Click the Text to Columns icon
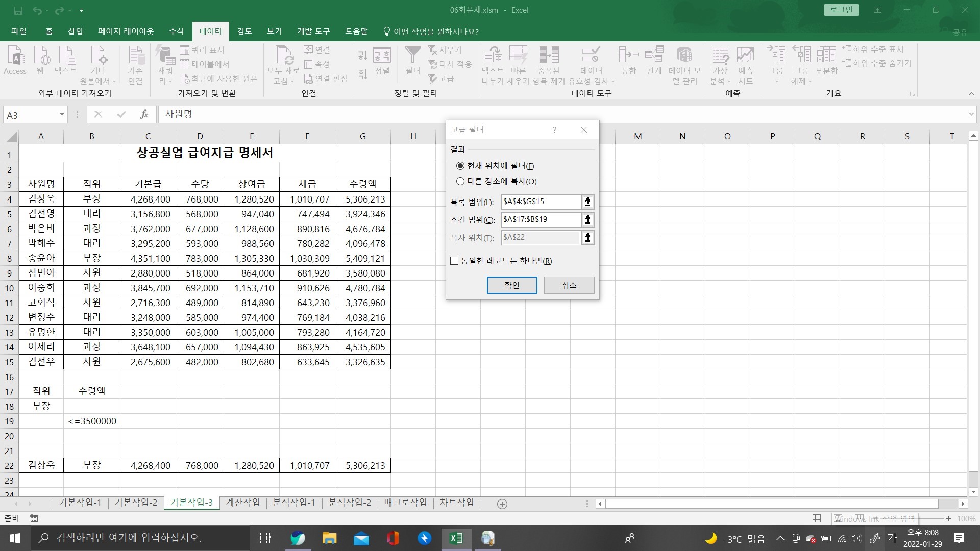Viewport: 980px width, 551px height. [x=493, y=55]
